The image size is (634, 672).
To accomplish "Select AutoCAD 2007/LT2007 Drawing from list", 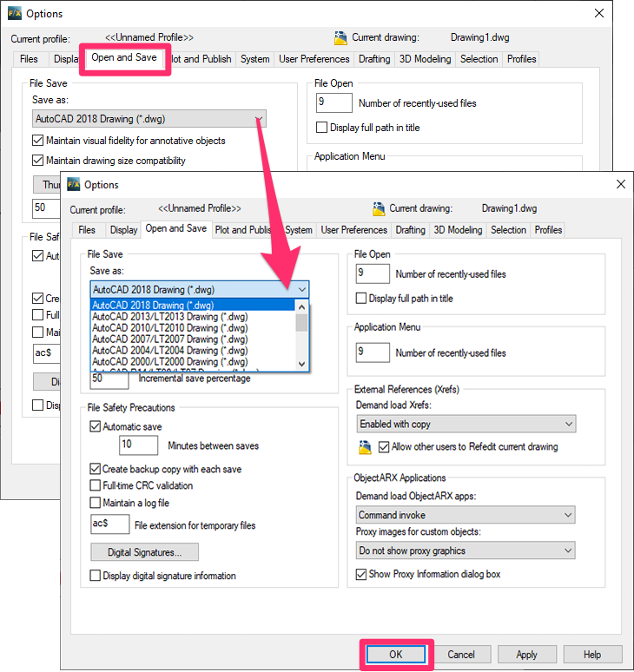I will (x=194, y=339).
